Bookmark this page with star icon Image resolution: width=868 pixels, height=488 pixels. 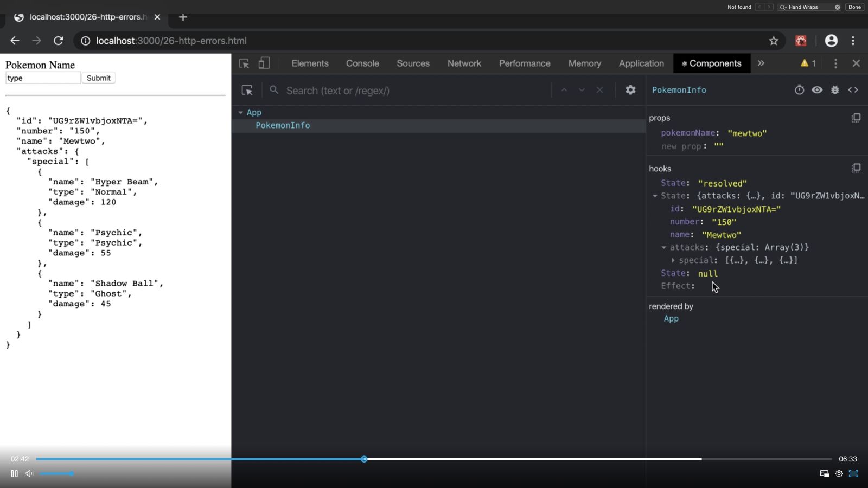point(774,41)
